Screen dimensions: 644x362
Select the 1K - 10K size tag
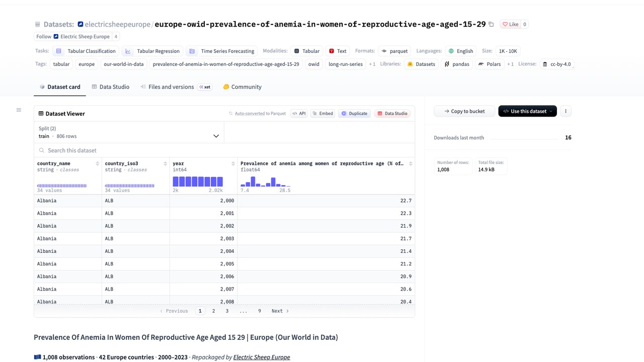coord(508,51)
